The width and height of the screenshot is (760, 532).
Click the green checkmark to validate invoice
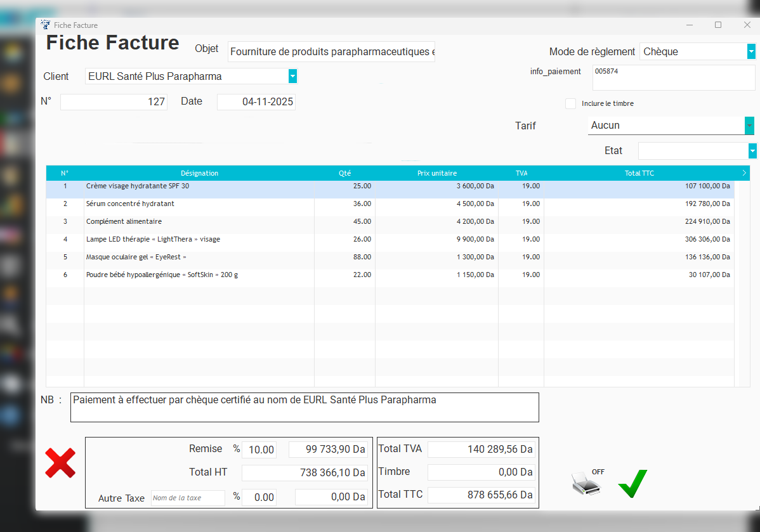click(x=632, y=484)
